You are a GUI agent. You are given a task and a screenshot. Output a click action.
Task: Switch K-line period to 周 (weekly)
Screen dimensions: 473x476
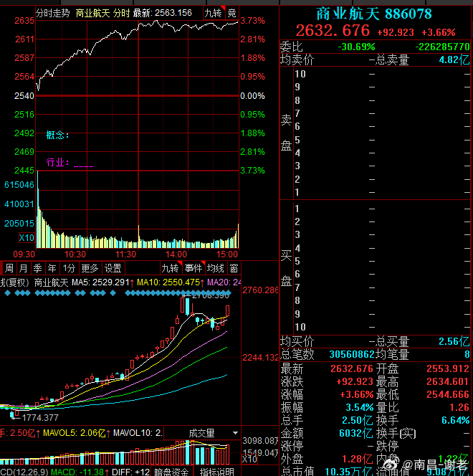coord(9,268)
